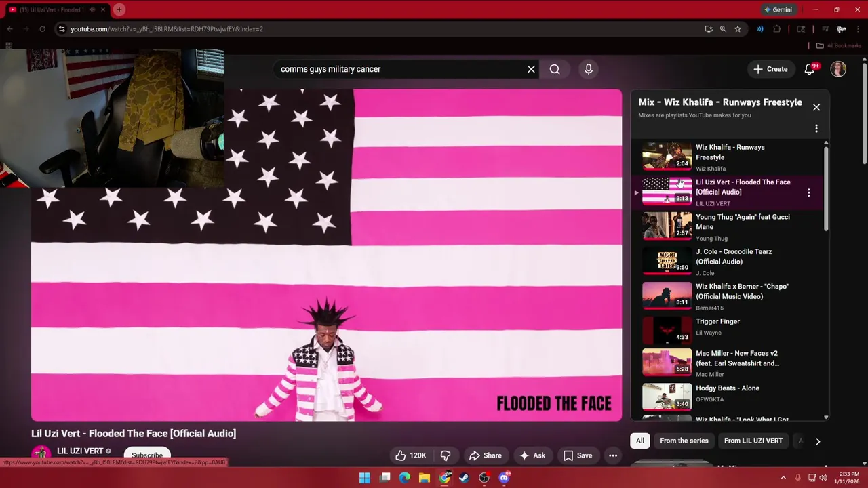Dislike the video with thumbs down

tap(446, 455)
